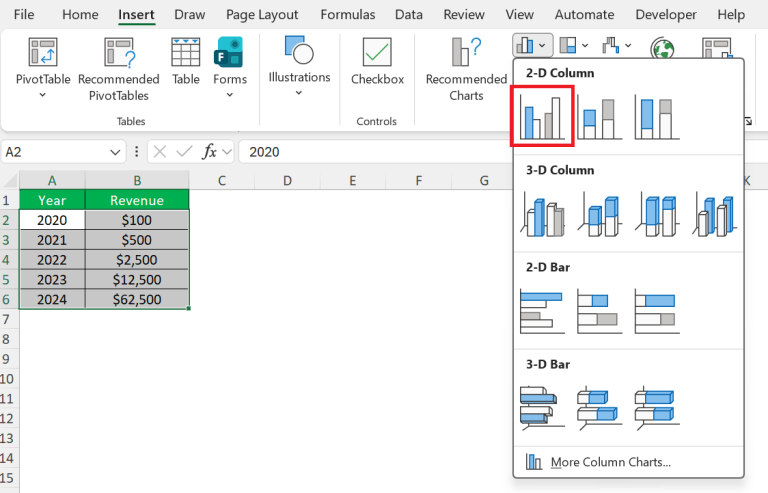768x493 pixels.
Task: Open Recommended Charts
Action: coord(466,69)
